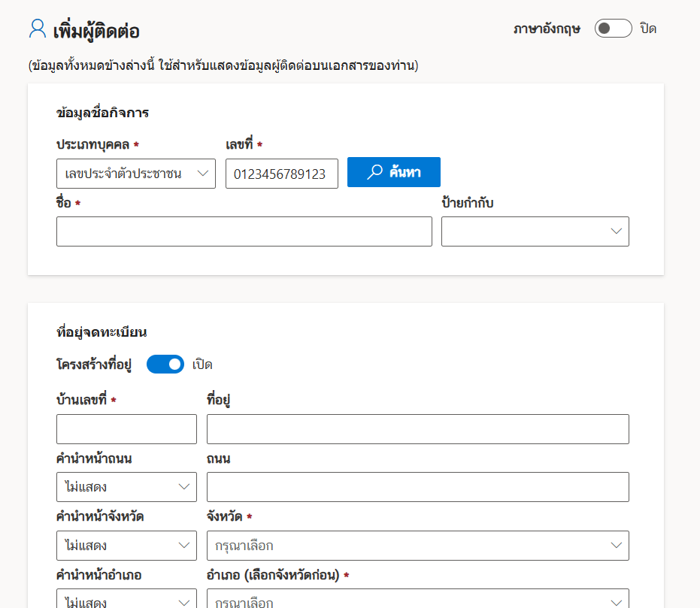Expand the อำเภอ district dropdown

point(417,600)
